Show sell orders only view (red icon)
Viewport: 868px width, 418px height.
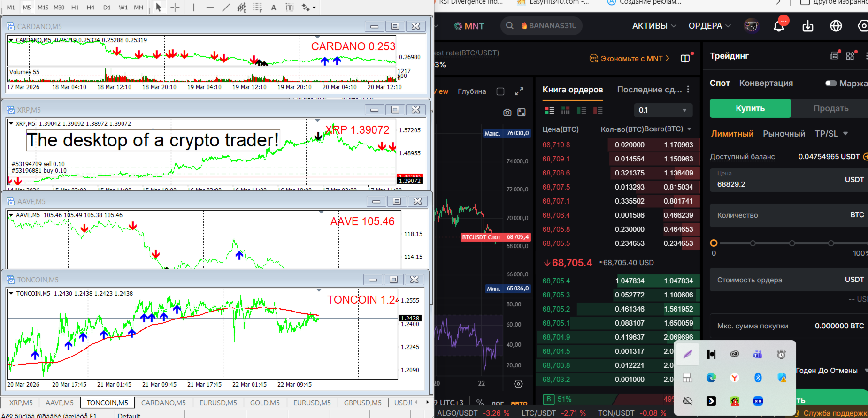click(598, 110)
